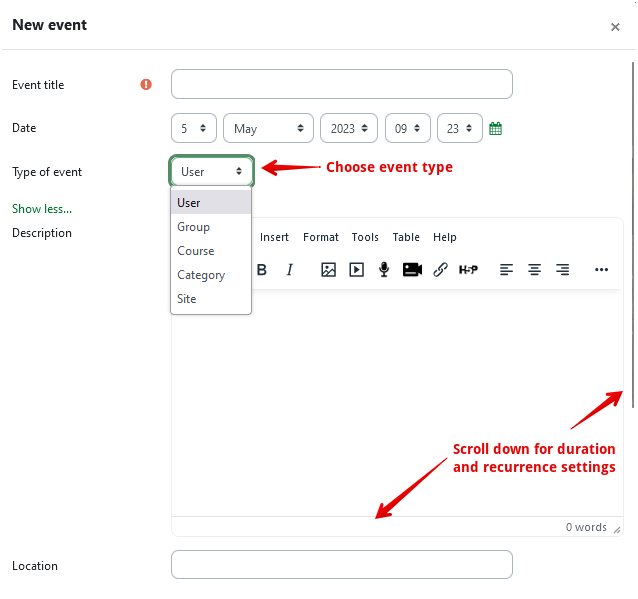Insert multimedia via the play icon
Viewport: 638px width, 599px height.
click(x=356, y=270)
